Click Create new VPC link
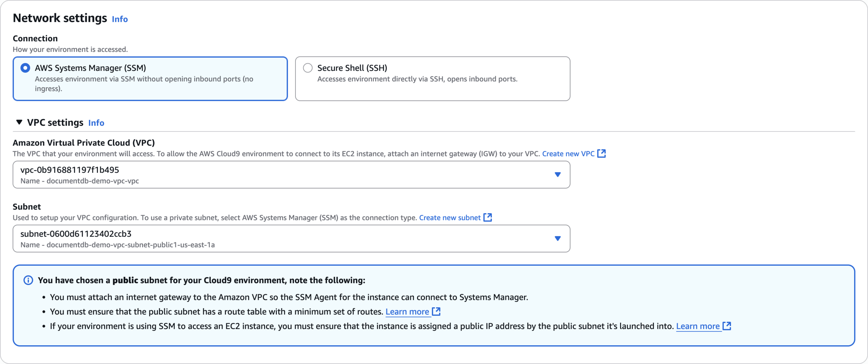868x364 pixels. (568, 154)
